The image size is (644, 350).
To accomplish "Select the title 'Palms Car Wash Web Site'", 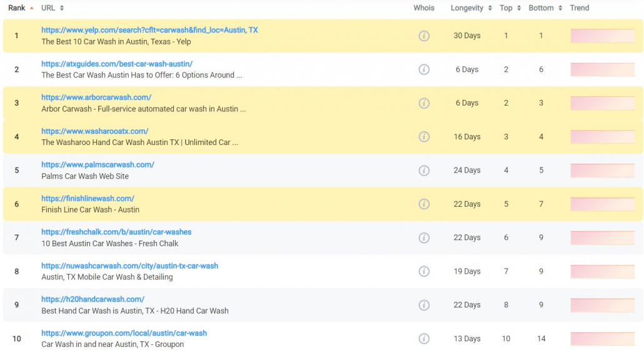I will coord(85,176).
